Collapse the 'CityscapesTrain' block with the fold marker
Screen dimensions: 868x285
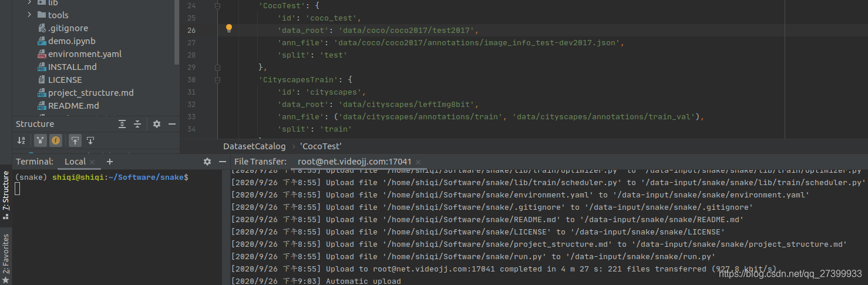point(218,80)
